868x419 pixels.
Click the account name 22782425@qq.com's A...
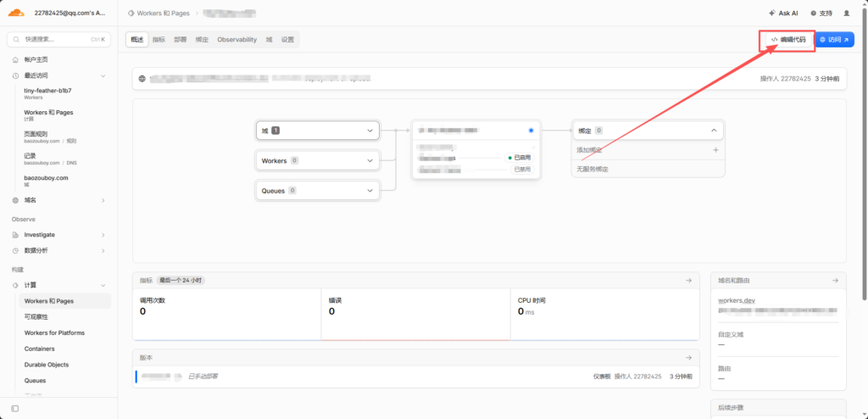point(70,12)
